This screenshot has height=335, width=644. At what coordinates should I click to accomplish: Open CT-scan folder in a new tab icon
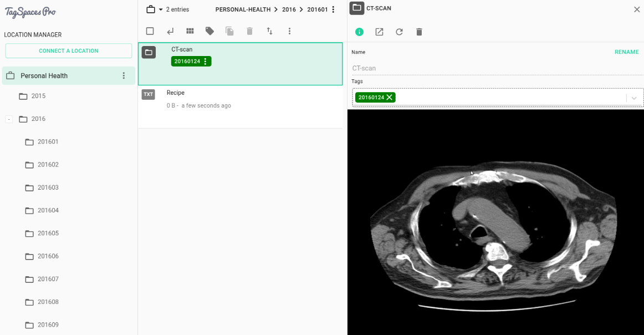(379, 32)
